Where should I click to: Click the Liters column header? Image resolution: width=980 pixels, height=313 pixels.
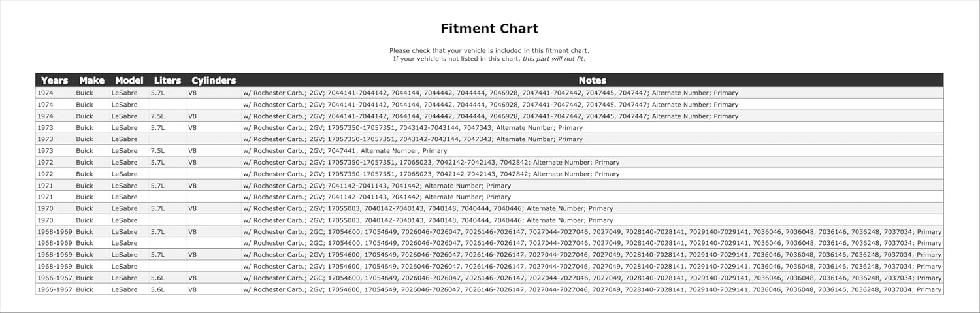[167, 80]
